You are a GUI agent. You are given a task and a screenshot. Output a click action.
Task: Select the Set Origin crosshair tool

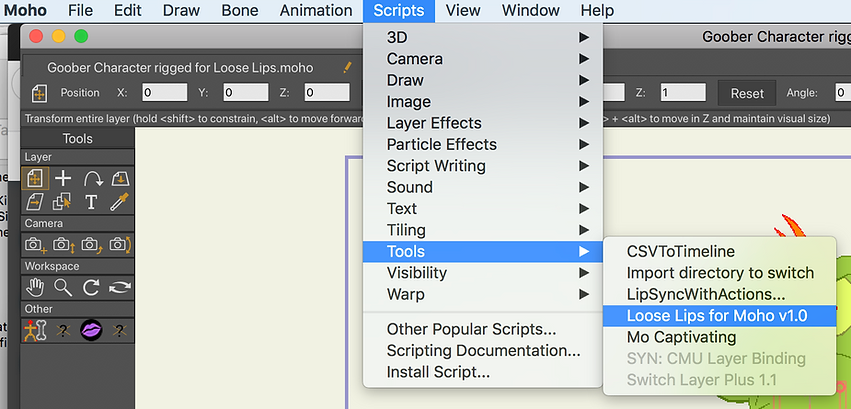point(63,178)
